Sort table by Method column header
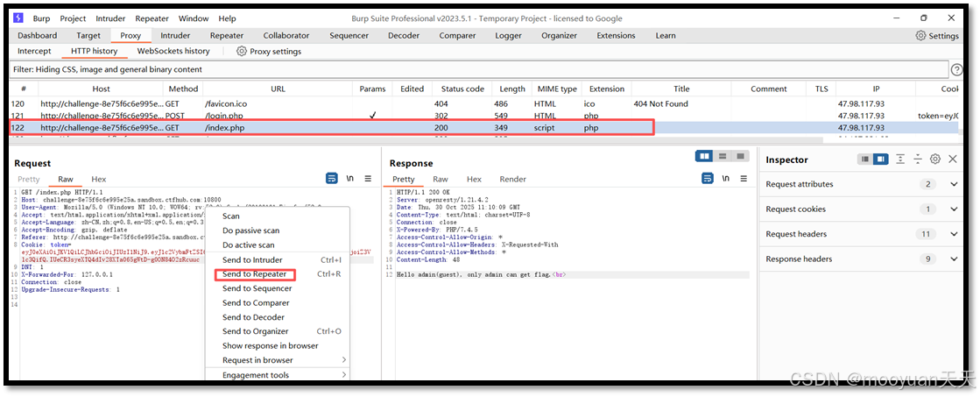This screenshot has width=980, height=397. point(183,89)
